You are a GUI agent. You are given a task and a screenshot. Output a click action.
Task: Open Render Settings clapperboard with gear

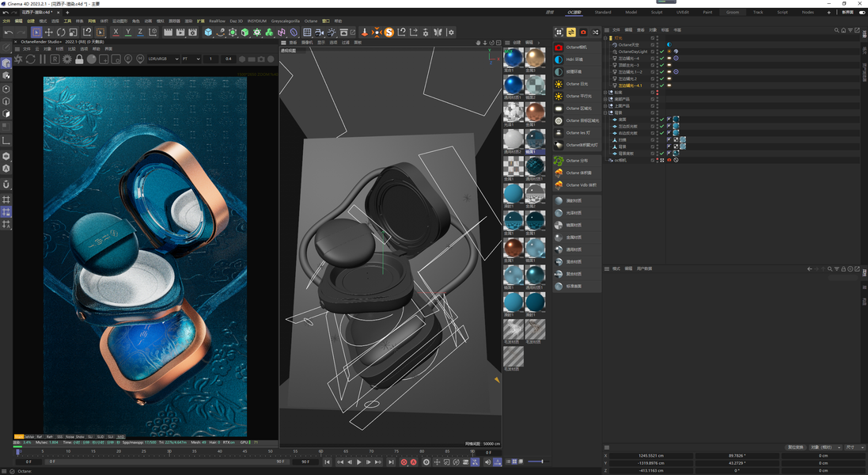pyautogui.click(x=192, y=32)
